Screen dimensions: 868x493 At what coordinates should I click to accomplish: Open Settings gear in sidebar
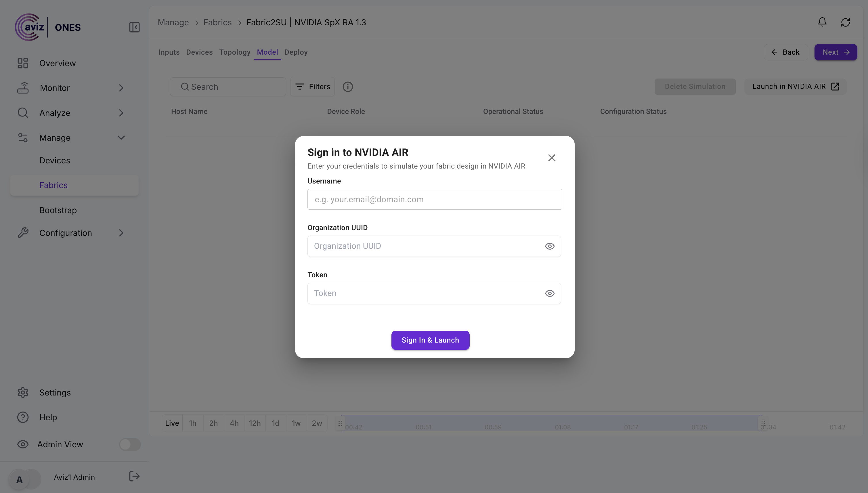[23, 392]
